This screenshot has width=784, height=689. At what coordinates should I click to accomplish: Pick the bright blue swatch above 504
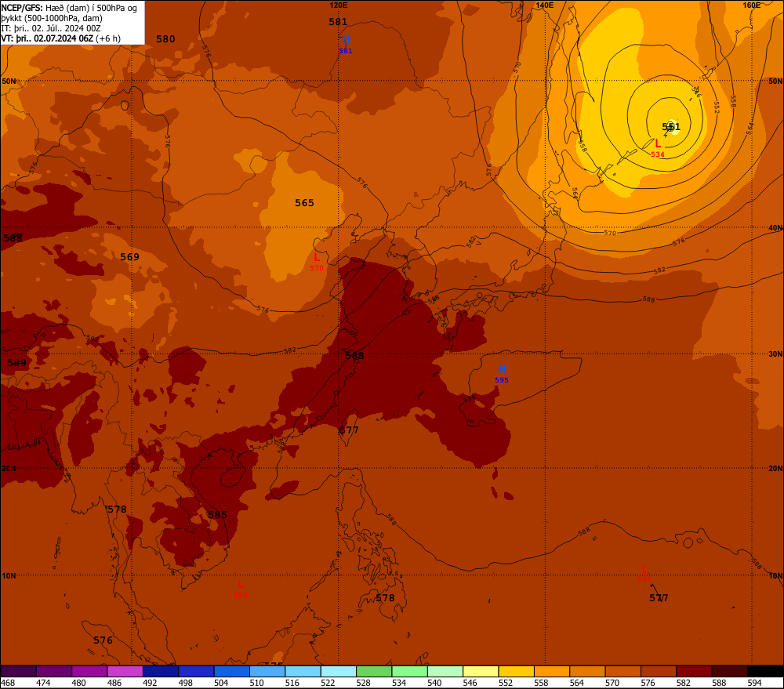click(231, 672)
